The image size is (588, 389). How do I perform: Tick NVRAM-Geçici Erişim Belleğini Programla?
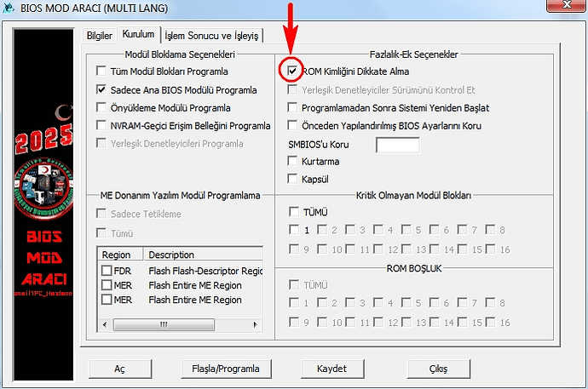102,126
